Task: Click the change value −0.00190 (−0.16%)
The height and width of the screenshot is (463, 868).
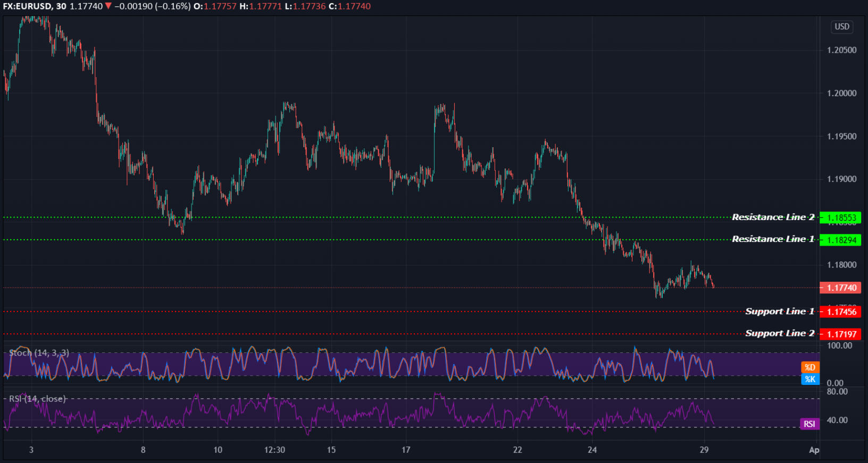Action: (x=152, y=6)
